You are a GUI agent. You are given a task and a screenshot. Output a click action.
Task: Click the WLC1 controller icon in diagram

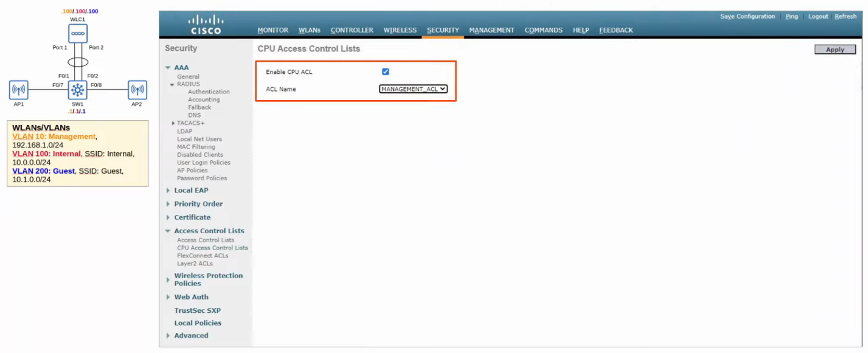[x=78, y=33]
